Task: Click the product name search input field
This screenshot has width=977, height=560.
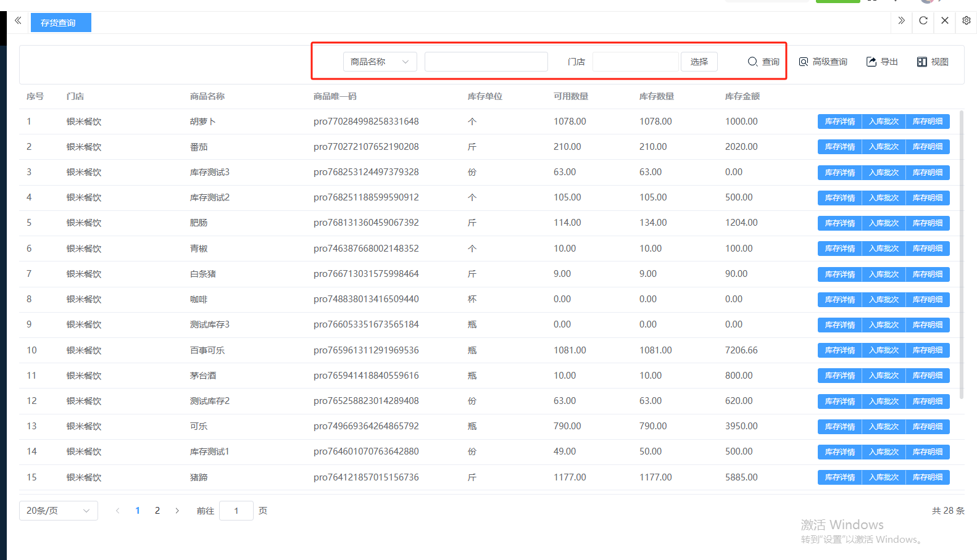Action: [486, 62]
